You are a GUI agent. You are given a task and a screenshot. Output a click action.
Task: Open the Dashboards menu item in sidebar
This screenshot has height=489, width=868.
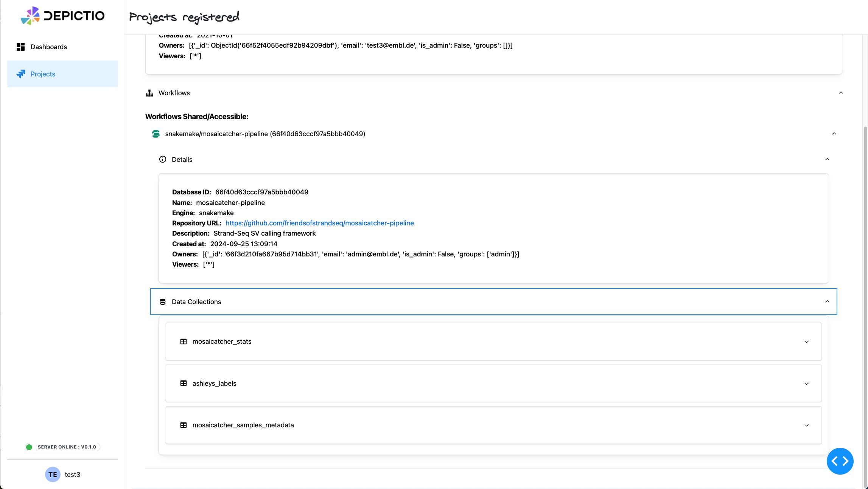pos(49,47)
